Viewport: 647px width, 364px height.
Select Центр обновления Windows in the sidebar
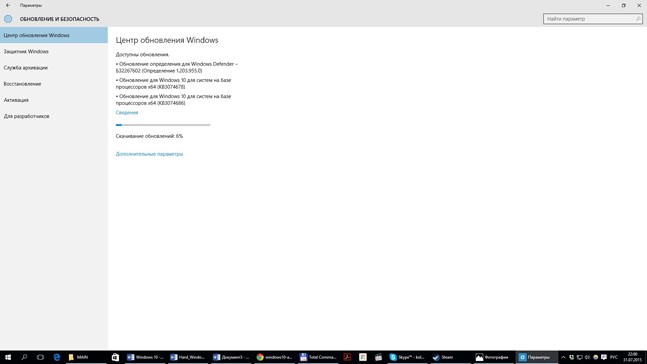point(54,35)
